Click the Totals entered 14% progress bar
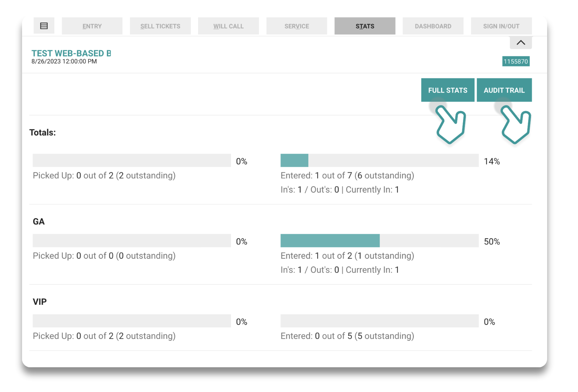This screenshot has width=578, height=392. (380, 160)
